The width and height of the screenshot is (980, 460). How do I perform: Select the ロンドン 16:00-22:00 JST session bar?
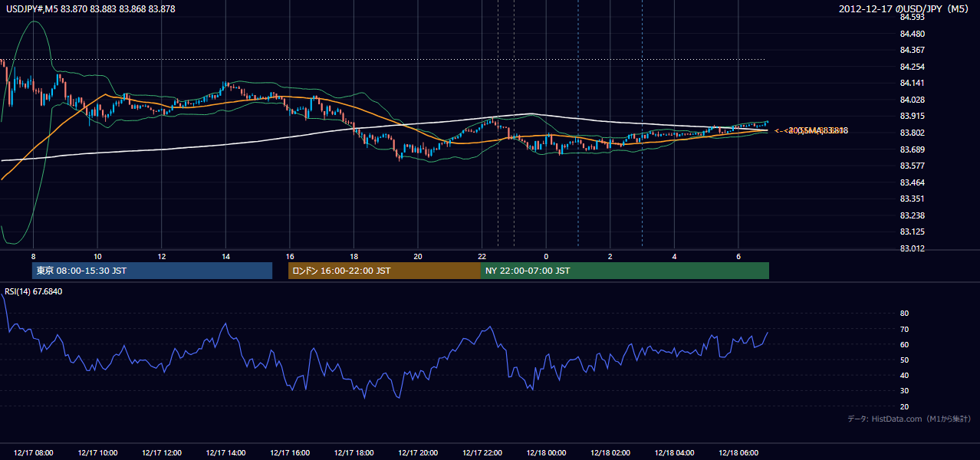coord(384,271)
